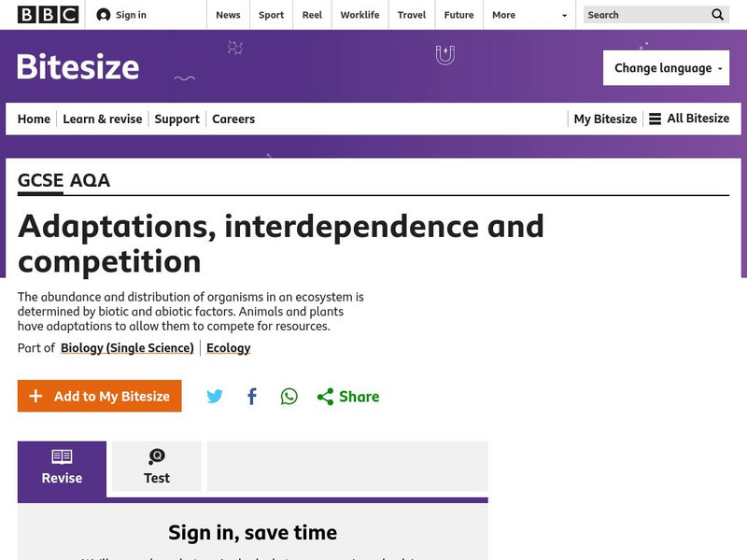Switch to the Test tab
Viewport: 747px width, 560px height.
(157, 467)
